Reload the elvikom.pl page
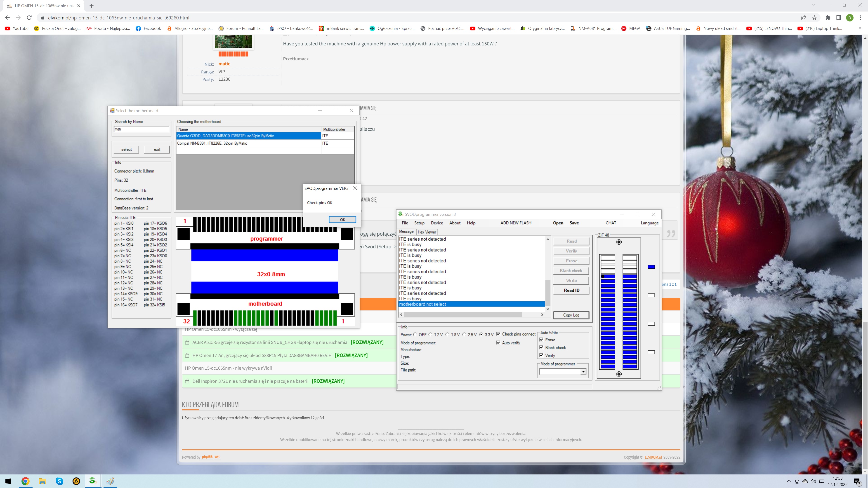 click(x=29, y=18)
